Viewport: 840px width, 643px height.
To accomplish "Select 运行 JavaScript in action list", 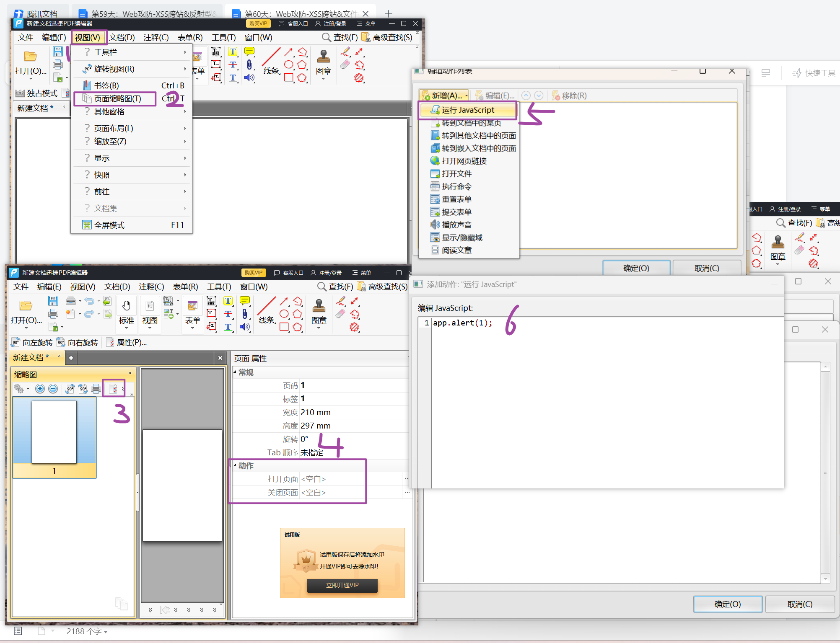I will pos(468,110).
